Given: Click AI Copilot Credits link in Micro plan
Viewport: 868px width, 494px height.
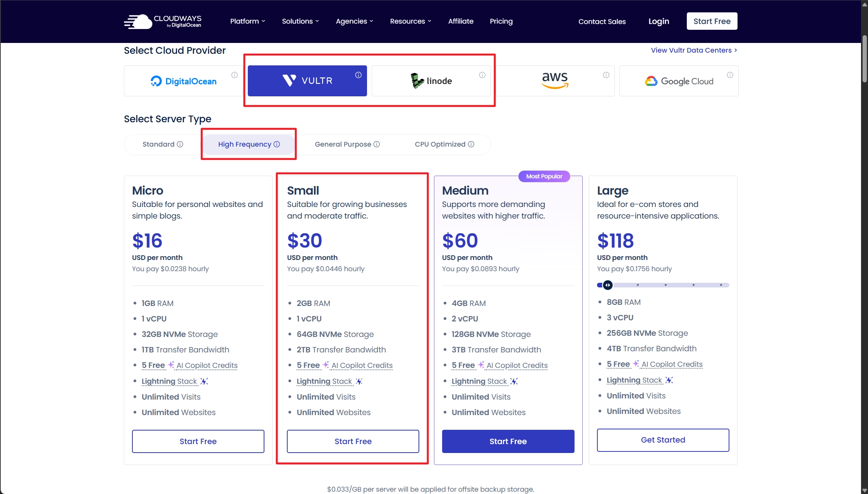Looking at the screenshot, I should point(207,366).
